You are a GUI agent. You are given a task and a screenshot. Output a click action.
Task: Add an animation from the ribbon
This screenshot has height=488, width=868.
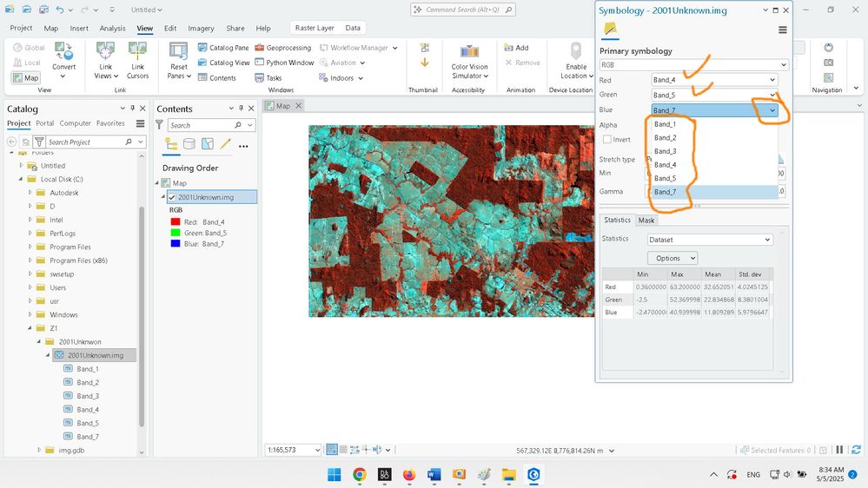(x=516, y=48)
